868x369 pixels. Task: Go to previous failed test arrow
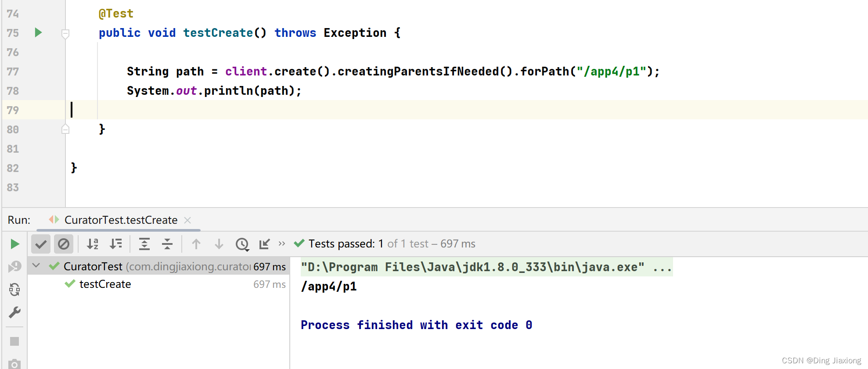[196, 244]
